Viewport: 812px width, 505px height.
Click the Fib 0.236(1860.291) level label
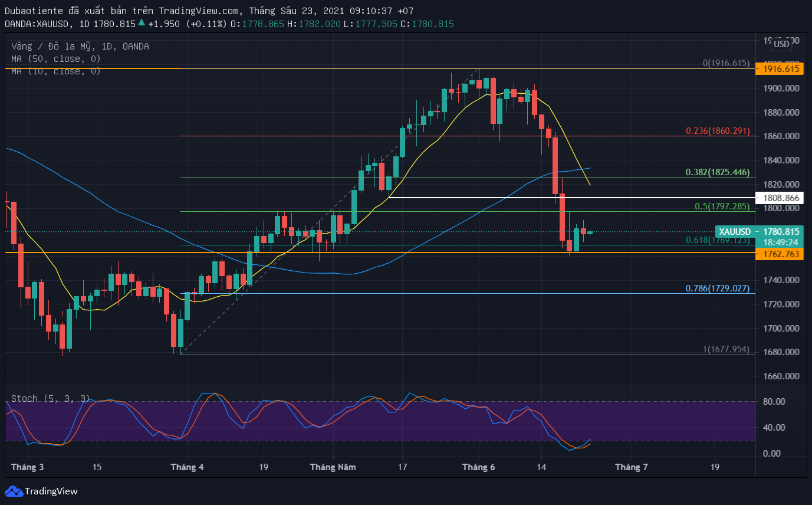coord(718,131)
